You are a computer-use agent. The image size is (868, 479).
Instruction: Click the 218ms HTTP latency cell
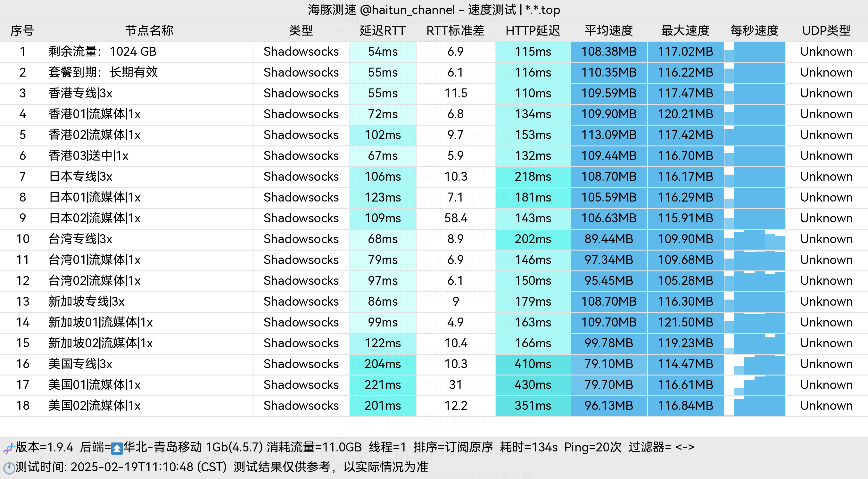533,177
